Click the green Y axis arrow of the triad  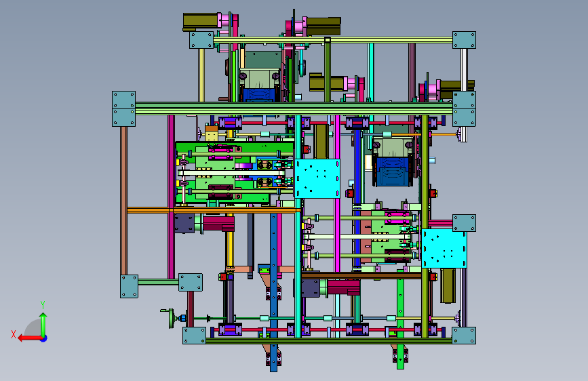(x=43, y=325)
